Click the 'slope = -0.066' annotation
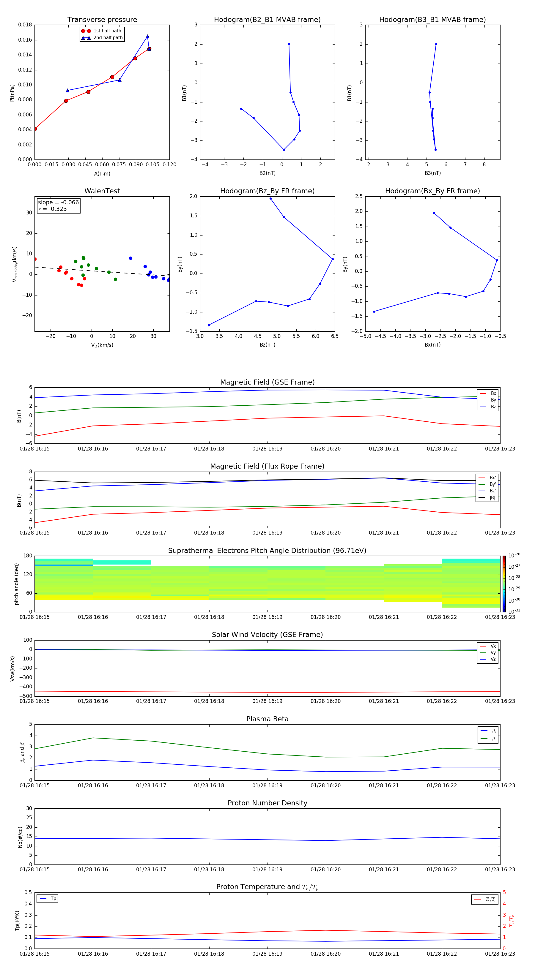This screenshot has height=980, width=535. [58, 203]
